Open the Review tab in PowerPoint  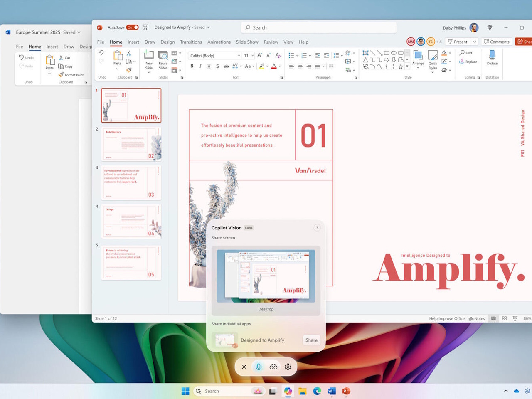[x=271, y=42]
